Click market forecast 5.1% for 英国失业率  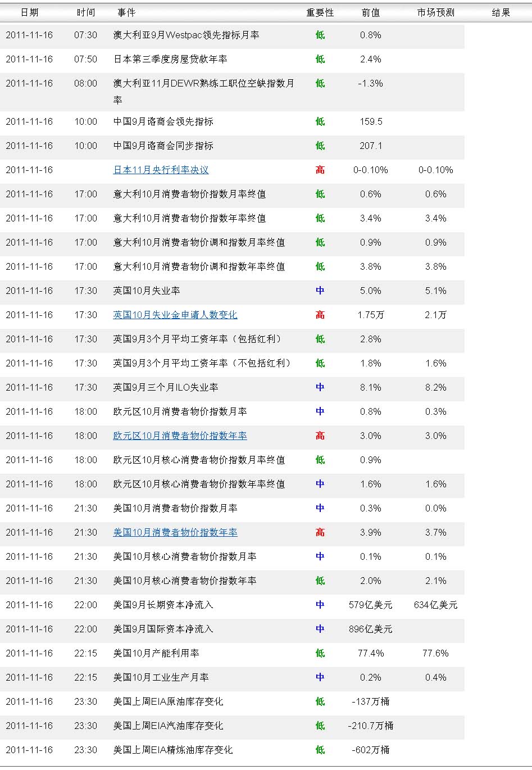[x=435, y=291]
